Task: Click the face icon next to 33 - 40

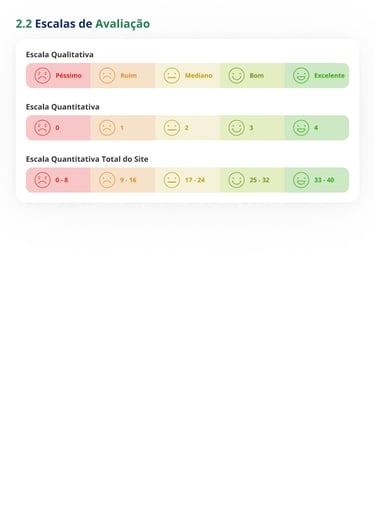Action: point(301,180)
